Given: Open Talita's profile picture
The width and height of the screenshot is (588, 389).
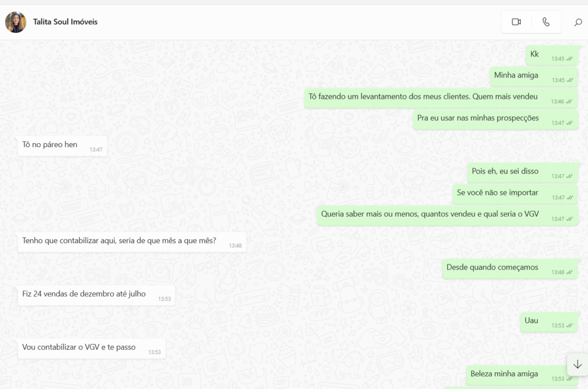Looking at the screenshot, I should click(x=16, y=22).
